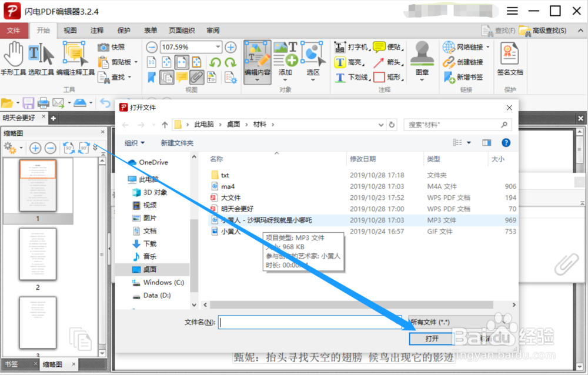Screen dimensions: 588x375
Task: Open the 文件 menu tab
Action: pyautogui.click(x=14, y=31)
